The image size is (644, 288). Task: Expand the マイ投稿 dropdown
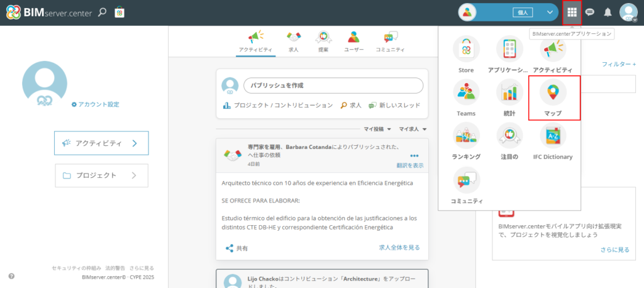[377, 129]
